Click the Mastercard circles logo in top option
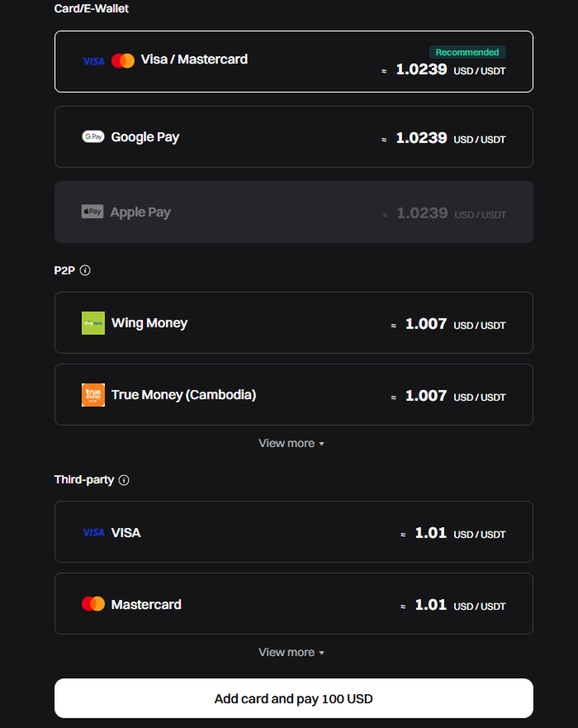 pyautogui.click(x=123, y=61)
